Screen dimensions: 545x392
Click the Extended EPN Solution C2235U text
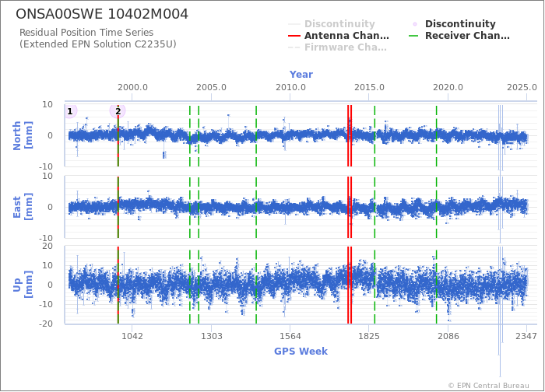point(98,44)
